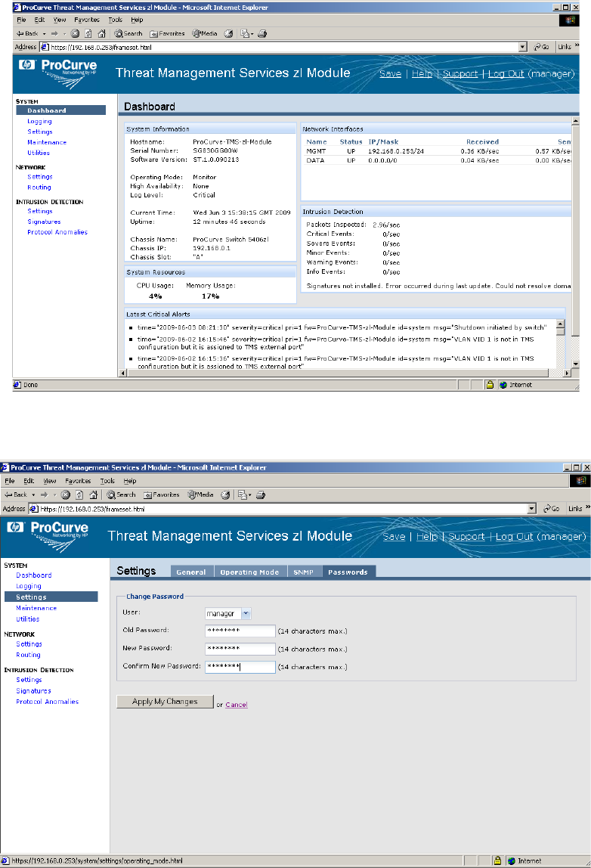This screenshot has height=868, width=591.
Task: Click Dashboard page horizontal scrollbar
Action: pyautogui.click(x=345, y=373)
